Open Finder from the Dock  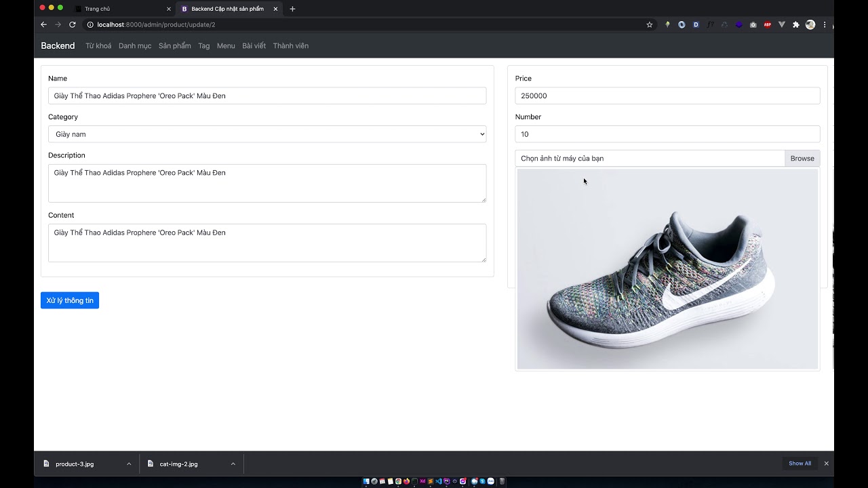click(x=366, y=481)
